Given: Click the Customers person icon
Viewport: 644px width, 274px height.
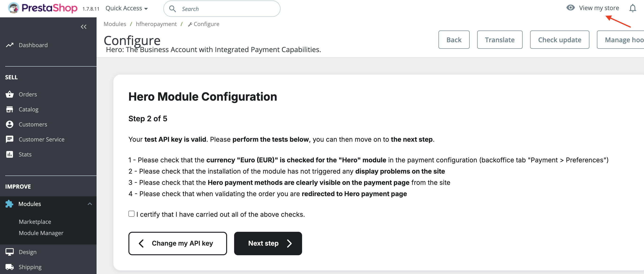Looking at the screenshot, I should click(10, 124).
